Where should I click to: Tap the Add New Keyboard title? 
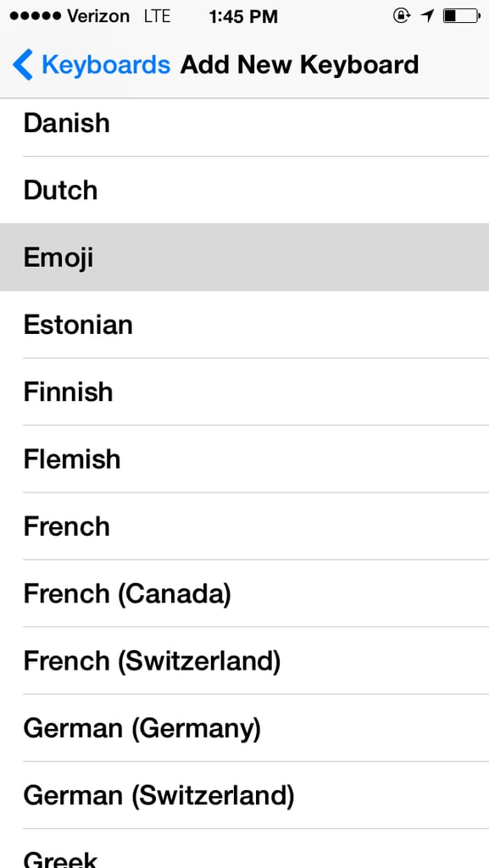tap(299, 64)
